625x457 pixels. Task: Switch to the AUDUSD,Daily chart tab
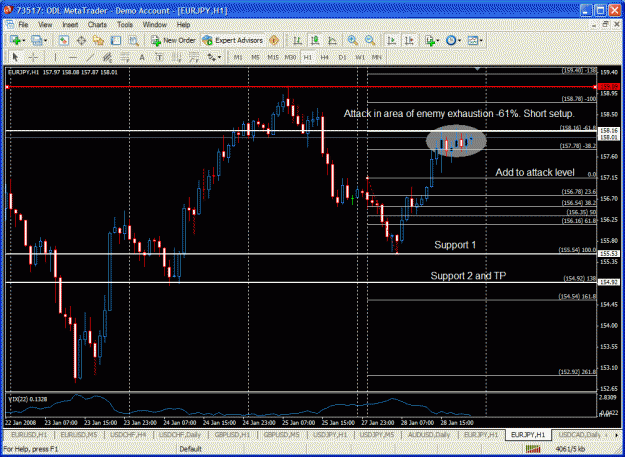click(428, 434)
